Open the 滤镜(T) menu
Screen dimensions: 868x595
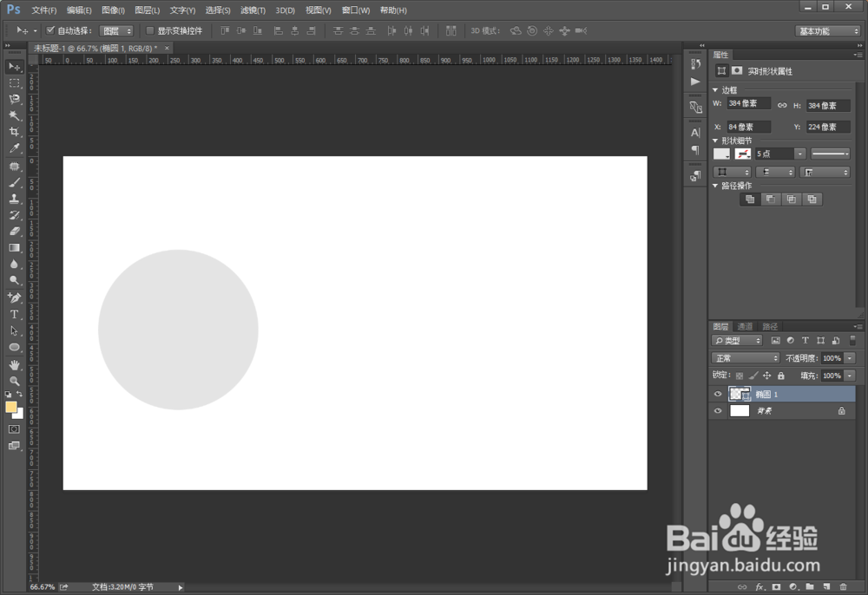tap(253, 10)
